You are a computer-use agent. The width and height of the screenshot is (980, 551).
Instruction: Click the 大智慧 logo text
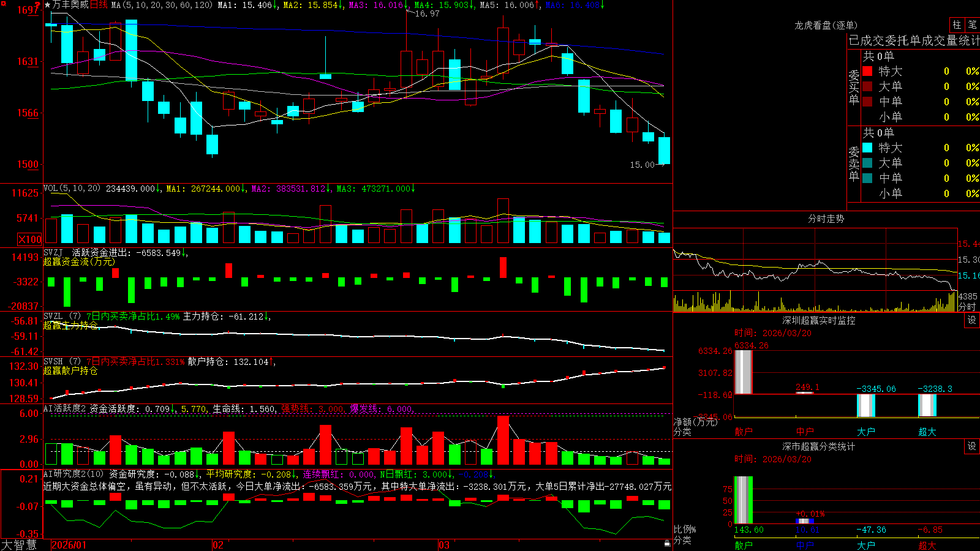[19, 545]
